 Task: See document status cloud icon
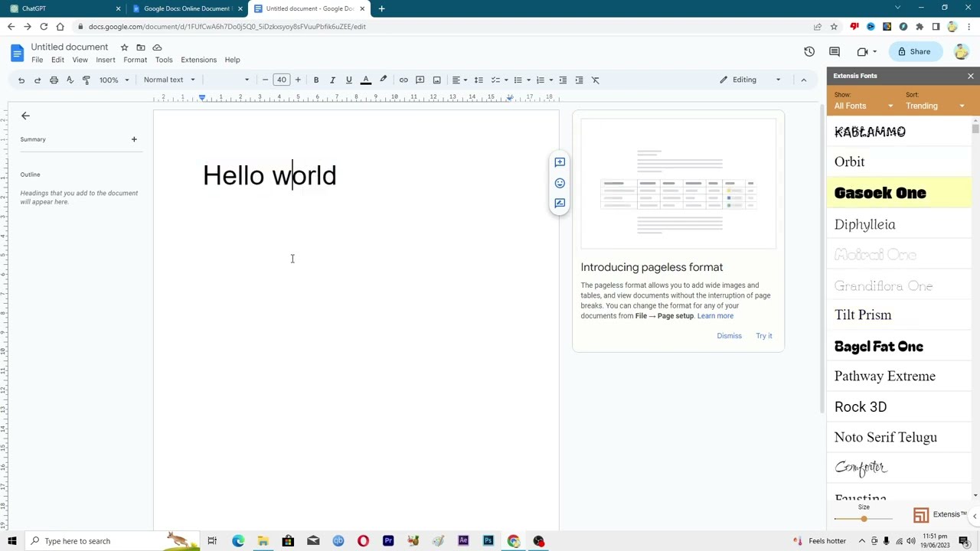click(157, 47)
